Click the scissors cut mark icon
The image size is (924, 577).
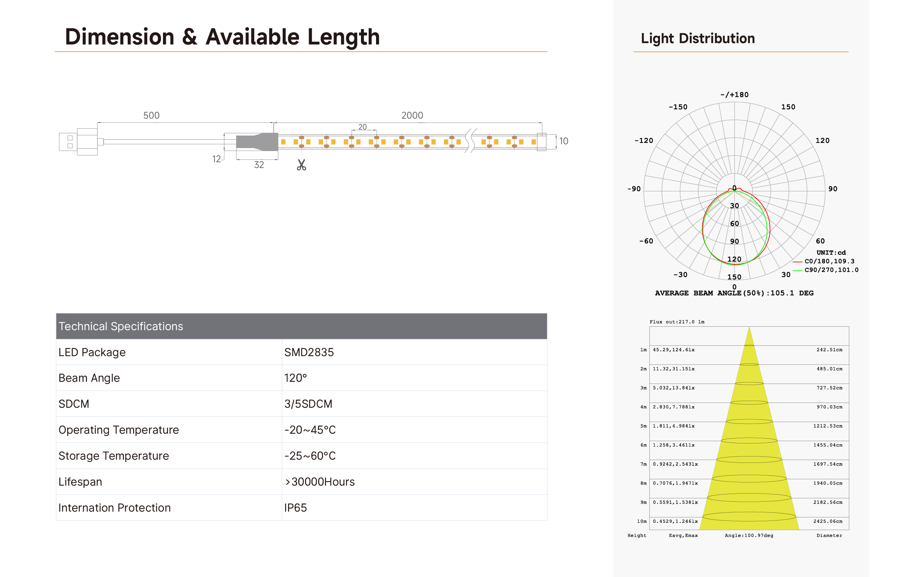301,165
